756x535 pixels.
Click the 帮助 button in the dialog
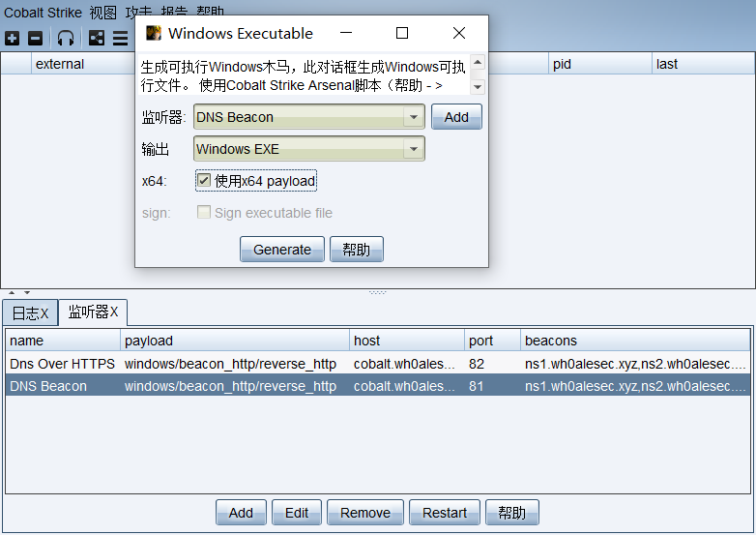357,250
